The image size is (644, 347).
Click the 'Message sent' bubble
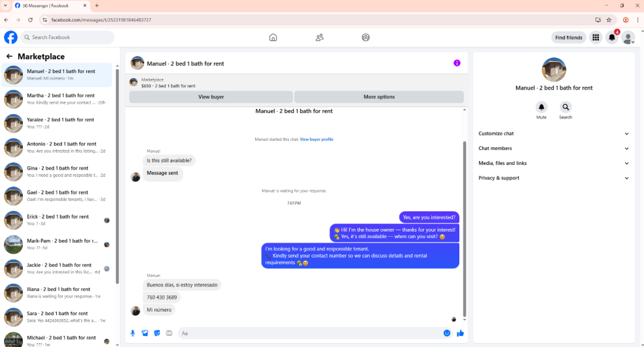tap(162, 173)
